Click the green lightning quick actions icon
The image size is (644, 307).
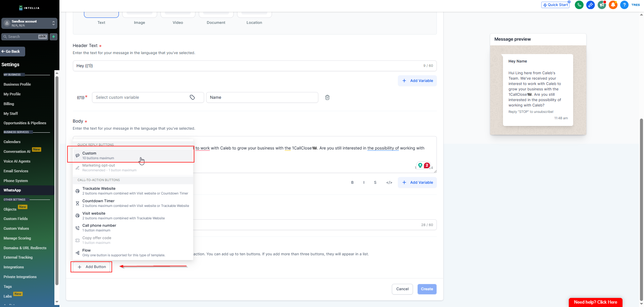pyautogui.click(x=53, y=37)
